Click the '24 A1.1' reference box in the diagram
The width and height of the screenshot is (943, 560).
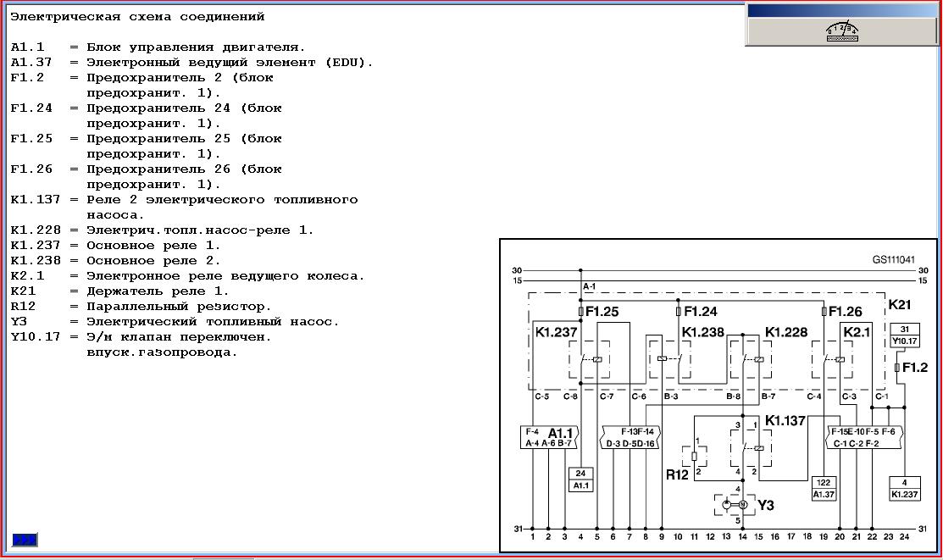pos(580,480)
